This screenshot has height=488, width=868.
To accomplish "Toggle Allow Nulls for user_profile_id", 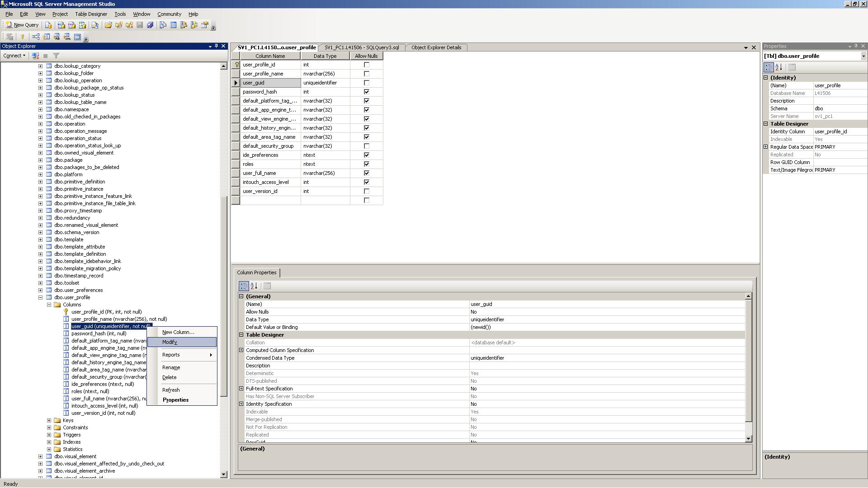I will pos(367,65).
